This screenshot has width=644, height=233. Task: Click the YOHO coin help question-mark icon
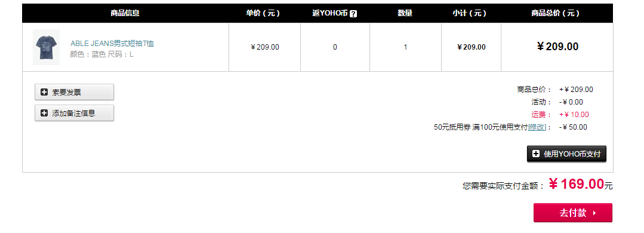pyautogui.click(x=353, y=14)
